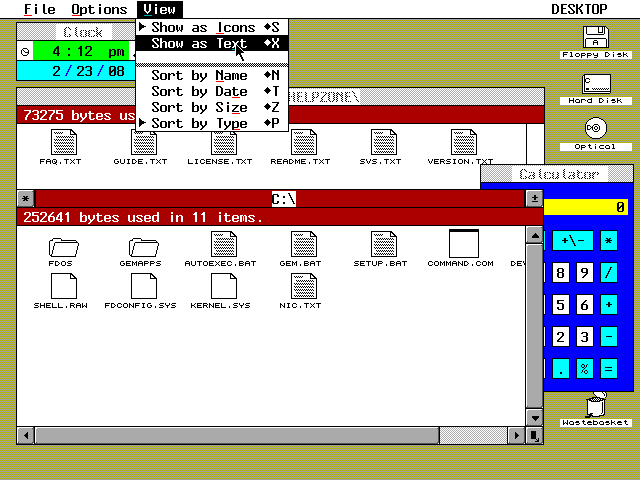Click calculator 2 key

[560, 337]
